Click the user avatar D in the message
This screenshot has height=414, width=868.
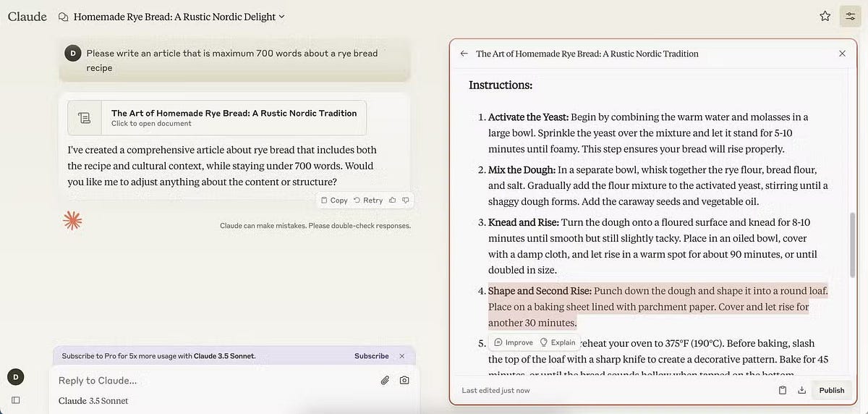[72, 53]
